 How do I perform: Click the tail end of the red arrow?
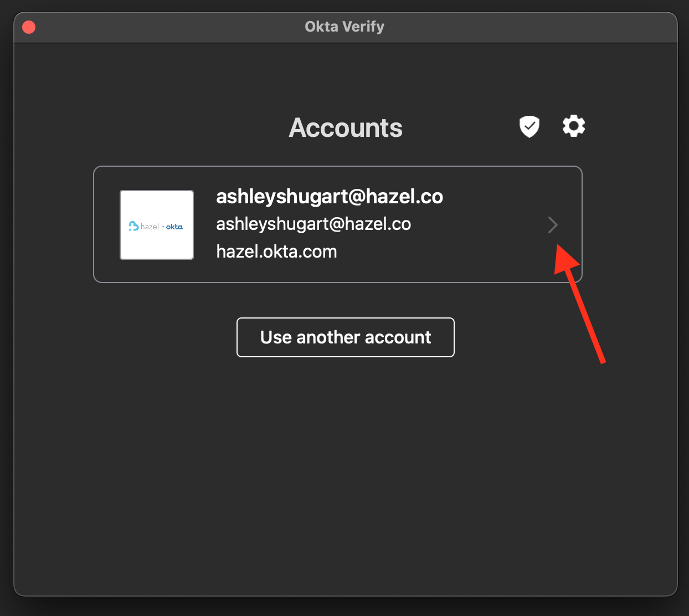(x=602, y=361)
